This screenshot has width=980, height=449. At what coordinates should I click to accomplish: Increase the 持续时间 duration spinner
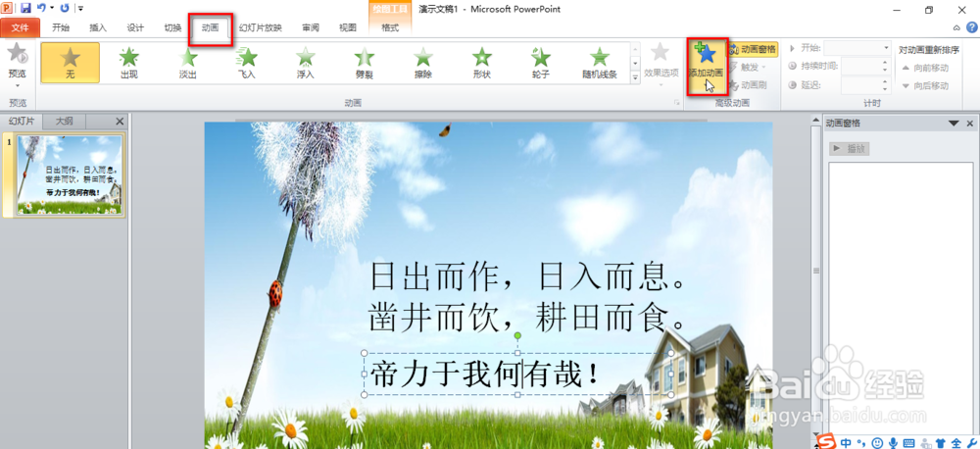(886, 62)
